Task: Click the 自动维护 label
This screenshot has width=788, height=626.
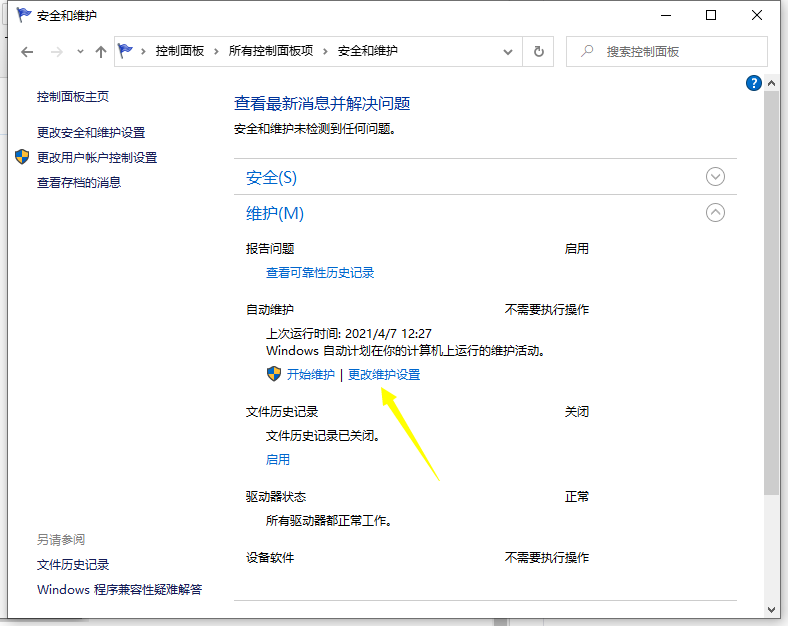Action: click(x=270, y=309)
